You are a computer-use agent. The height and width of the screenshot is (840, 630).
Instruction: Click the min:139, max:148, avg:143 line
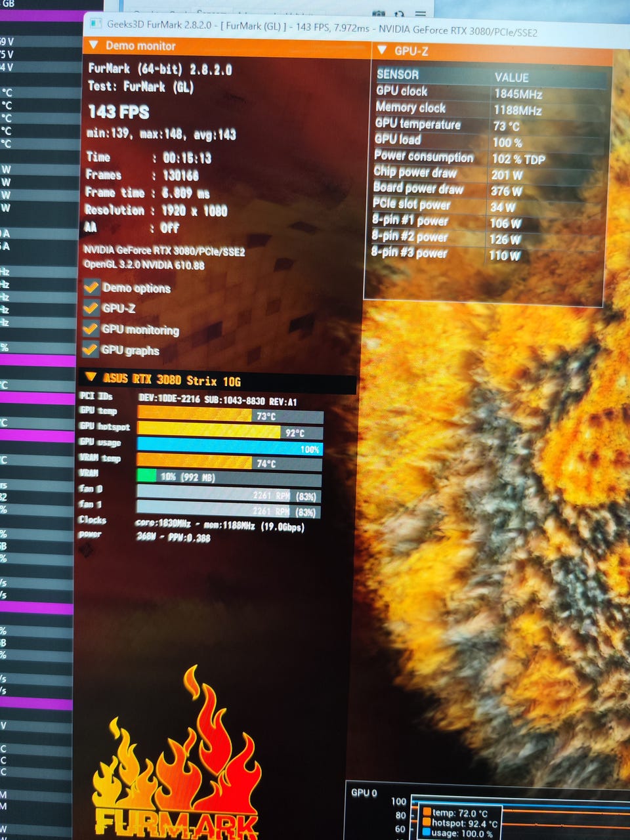tap(161, 134)
